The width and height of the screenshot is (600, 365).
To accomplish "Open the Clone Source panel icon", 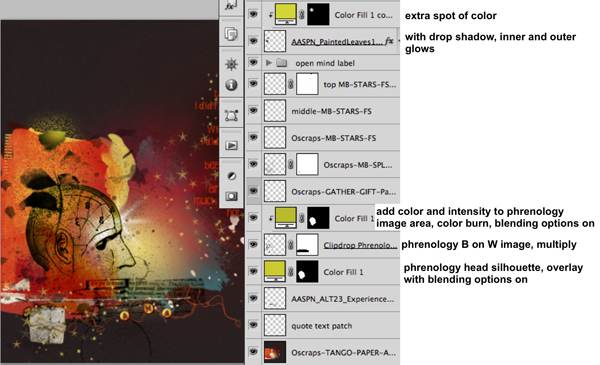I will pos(231,34).
